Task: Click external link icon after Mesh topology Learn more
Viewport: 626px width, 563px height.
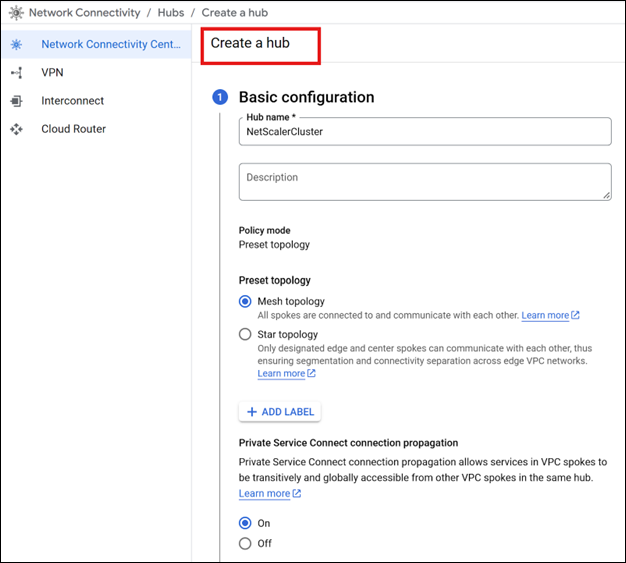Action: (576, 316)
